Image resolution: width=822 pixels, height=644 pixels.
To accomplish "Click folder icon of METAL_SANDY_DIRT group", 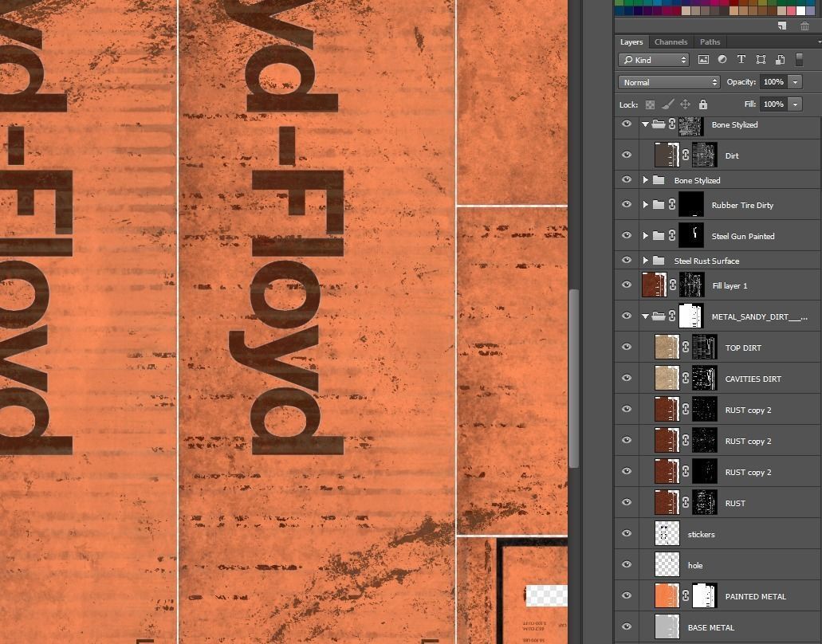I will (x=659, y=316).
